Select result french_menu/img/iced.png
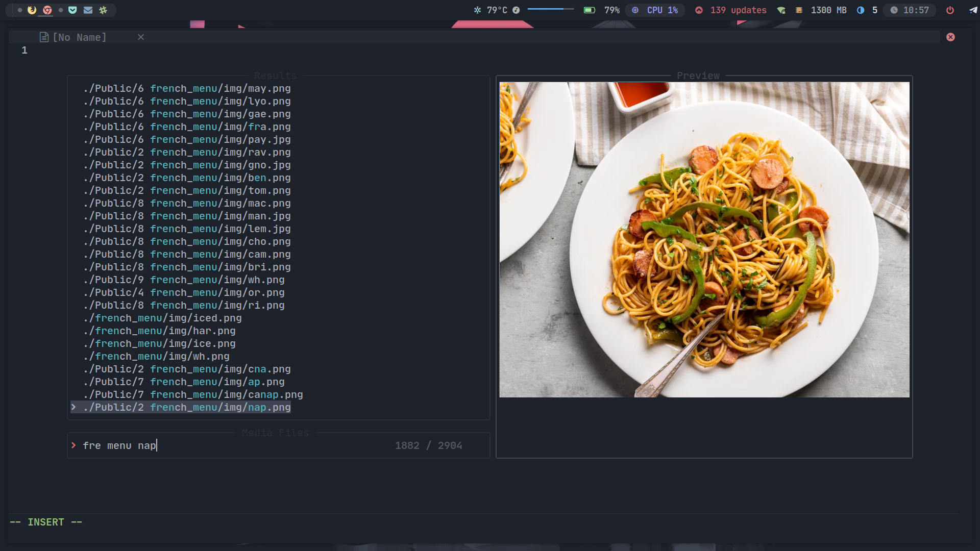This screenshot has height=551, width=980. click(x=162, y=318)
